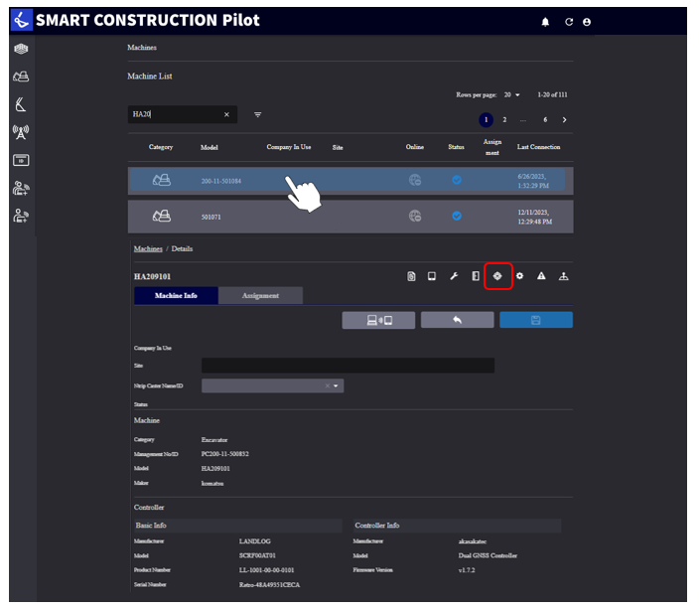Click excavator category icon in 501071 row
The height and width of the screenshot is (610, 700).
coord(162,217)
